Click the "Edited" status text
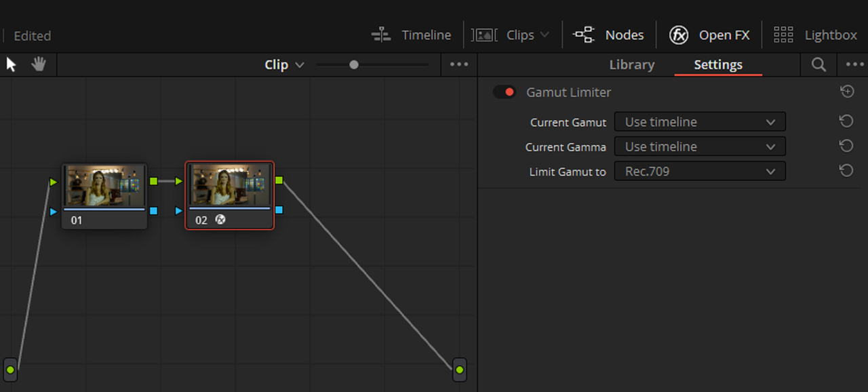868x392 pixels. point(33,36)
